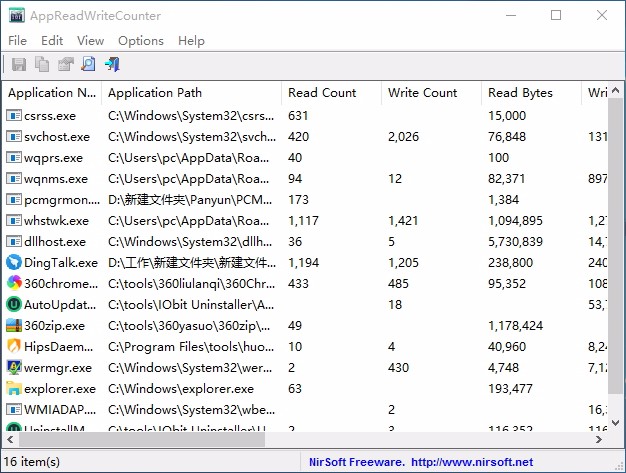Open the Help menu
626x473 pixels.
[191, 41]
